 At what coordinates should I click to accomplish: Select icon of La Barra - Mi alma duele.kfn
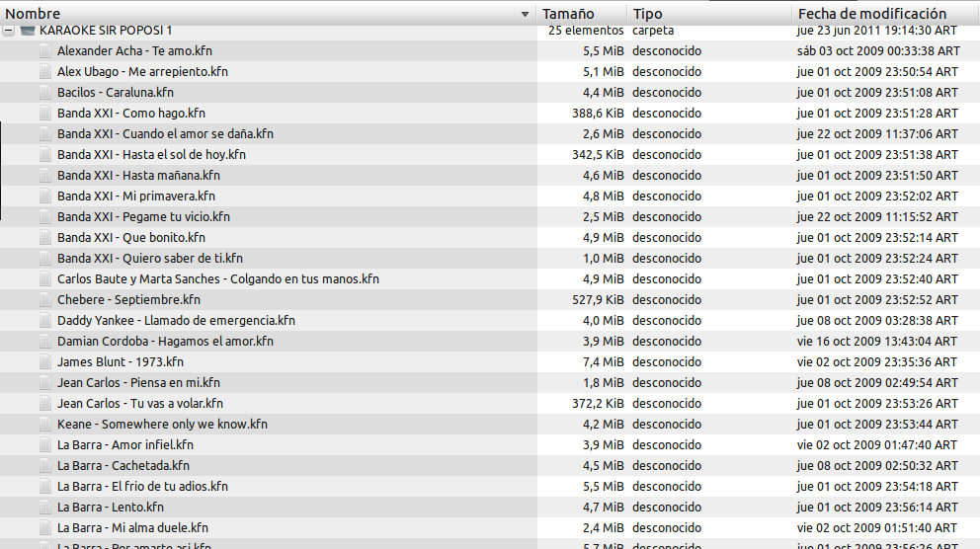[x=45, y=527]
